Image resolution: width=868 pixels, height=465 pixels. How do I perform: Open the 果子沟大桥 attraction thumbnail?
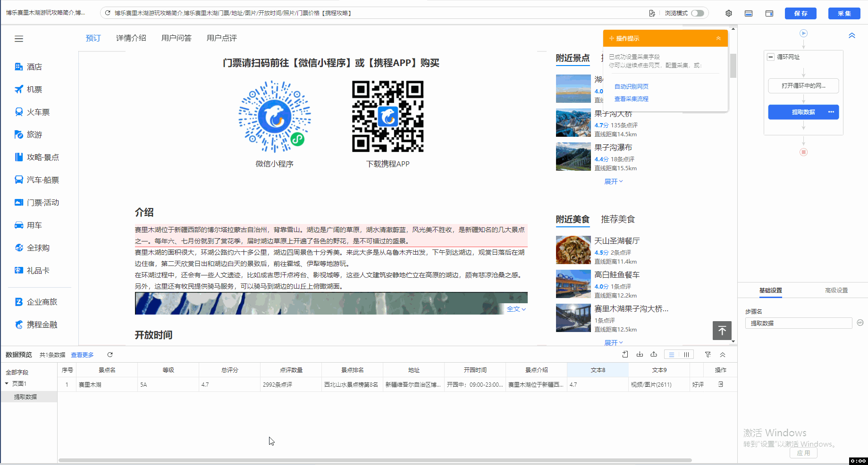pyautogui.click(x=573, y=123)
